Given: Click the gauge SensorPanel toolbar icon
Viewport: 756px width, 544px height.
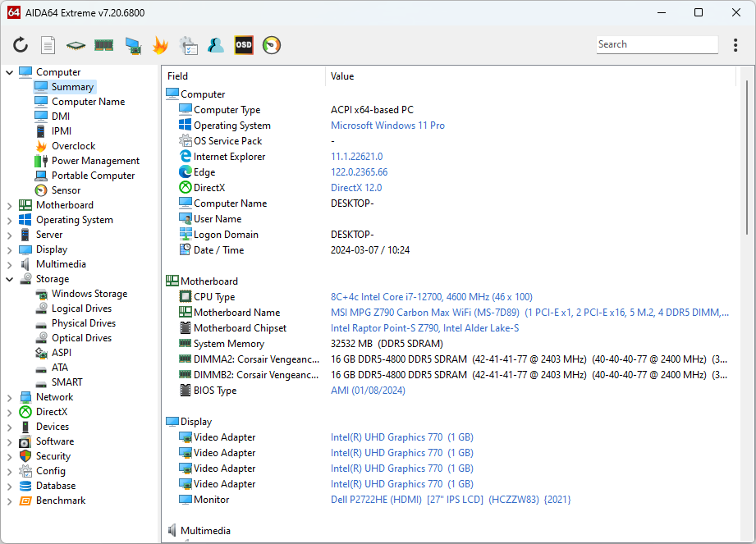Looking at the screenshot, I should [272, 45].
